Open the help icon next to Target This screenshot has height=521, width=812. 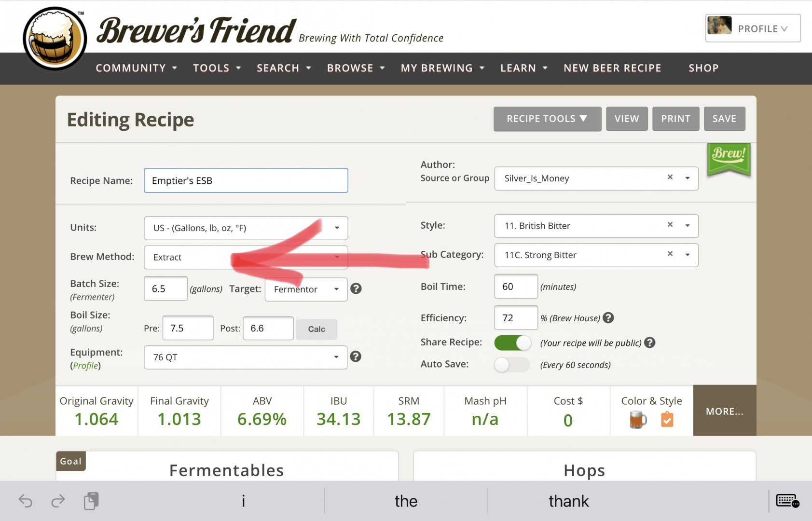point(356,288)
